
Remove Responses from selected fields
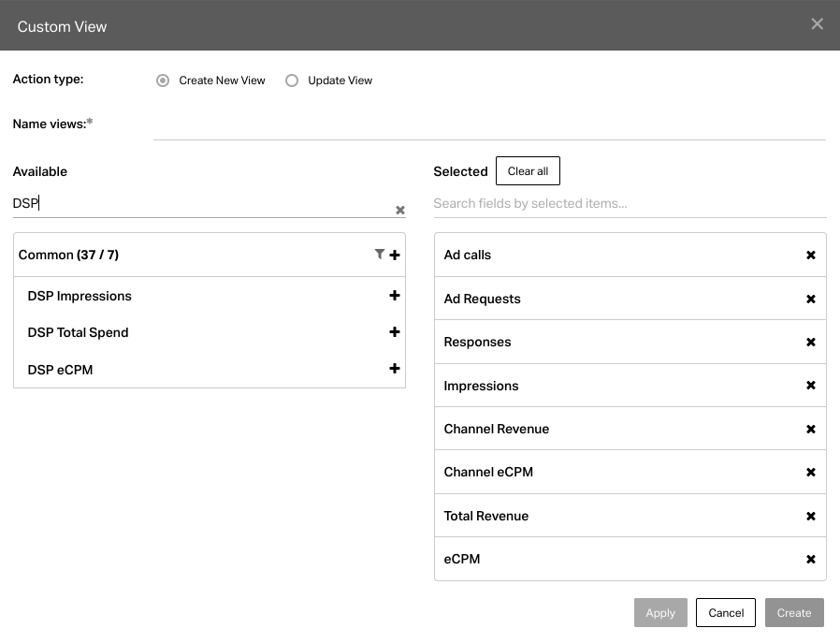point(811,342)
